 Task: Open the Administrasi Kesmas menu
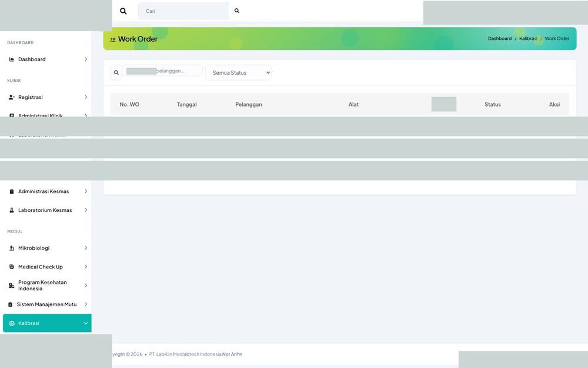47,191
